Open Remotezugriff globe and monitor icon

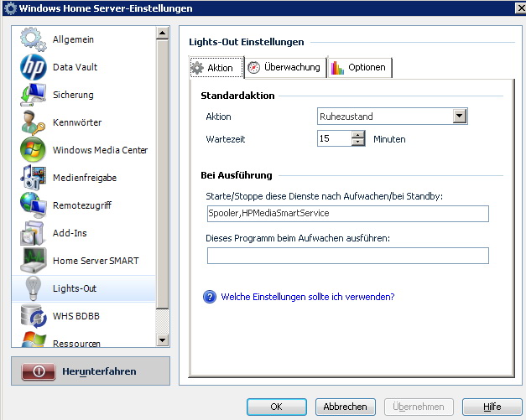33,205
